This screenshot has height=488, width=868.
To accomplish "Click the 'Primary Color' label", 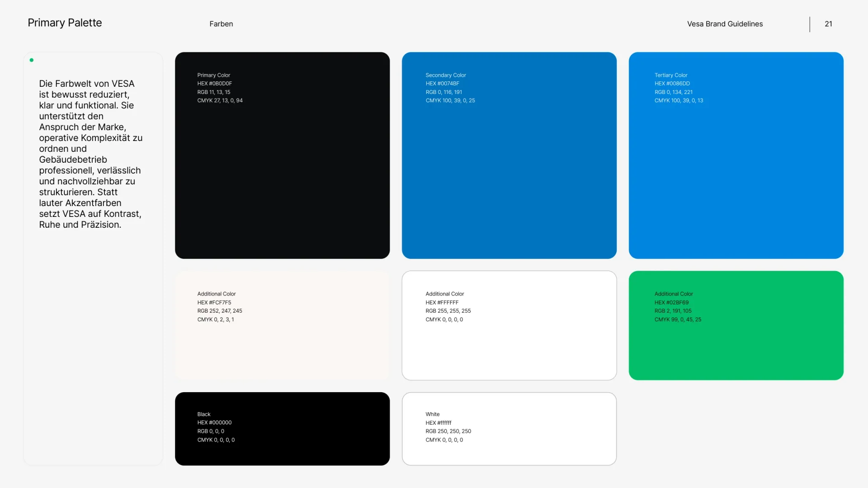I will coord(213,75).
